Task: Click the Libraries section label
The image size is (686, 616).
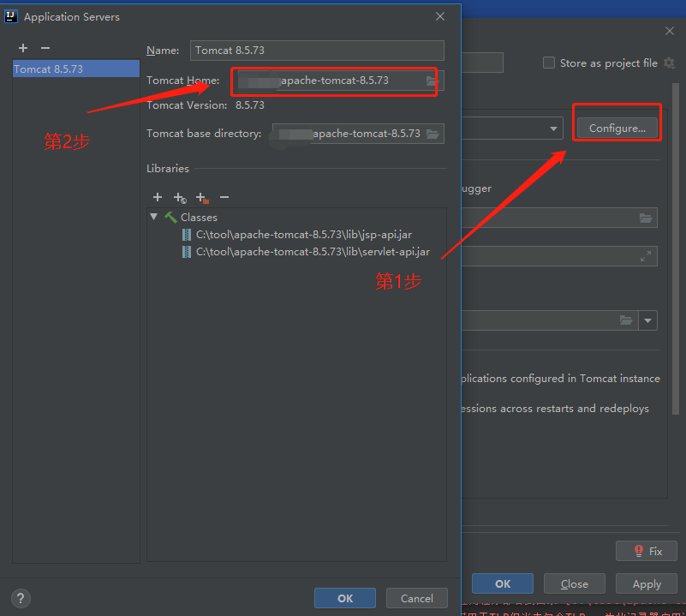Action: click(168, 169)
